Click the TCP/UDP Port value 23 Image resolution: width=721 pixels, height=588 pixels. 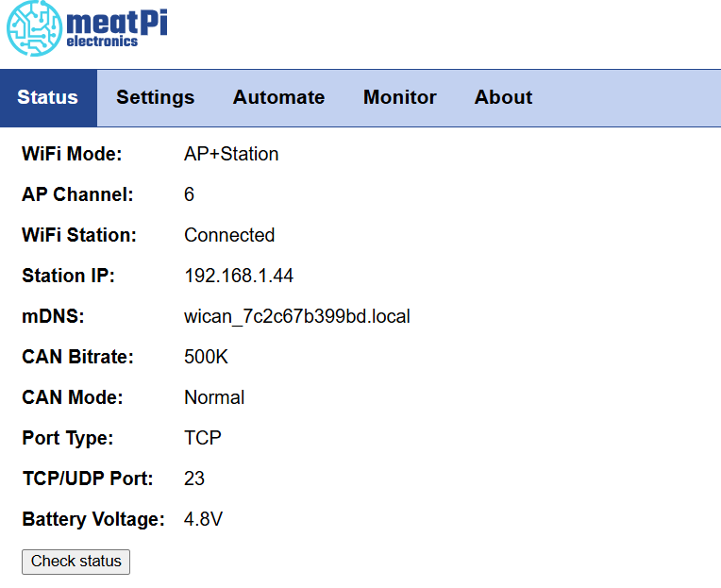coord(194,479)
